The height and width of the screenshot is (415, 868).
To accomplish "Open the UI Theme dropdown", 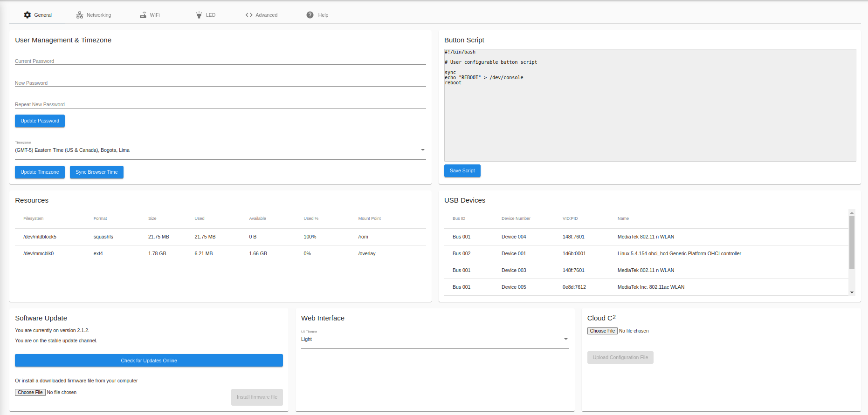I will click(435, 339).
